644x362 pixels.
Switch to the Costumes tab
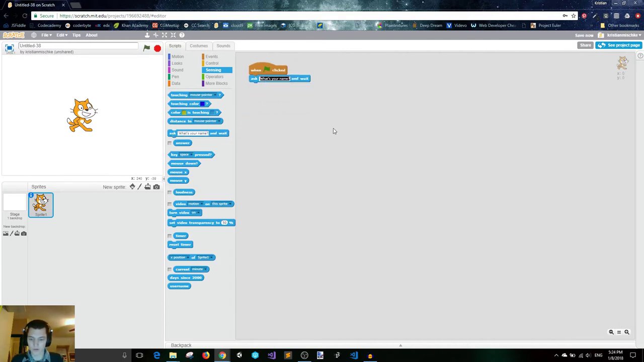tap(198, 46)
